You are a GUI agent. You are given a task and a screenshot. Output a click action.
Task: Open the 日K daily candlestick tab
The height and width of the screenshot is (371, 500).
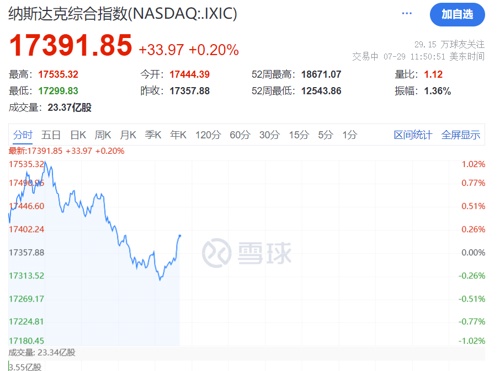tap(78, 135)
